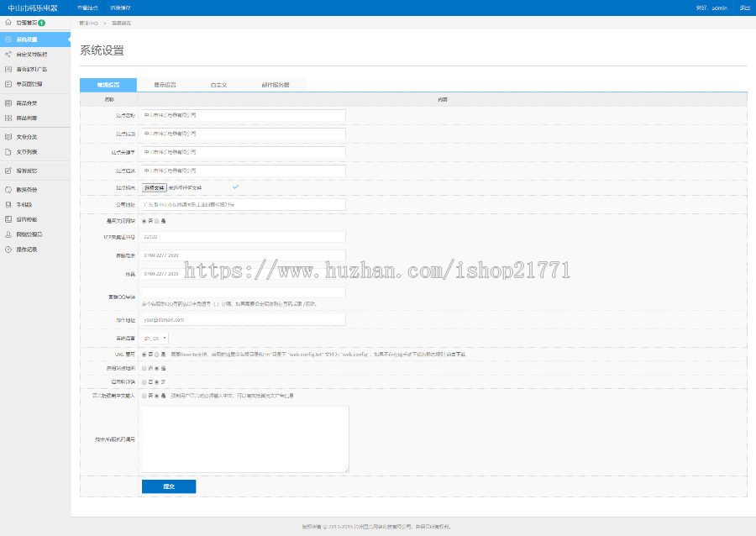Switch to the 常规设置 tab
The image size is (756, 536).
tap(108, 85)
